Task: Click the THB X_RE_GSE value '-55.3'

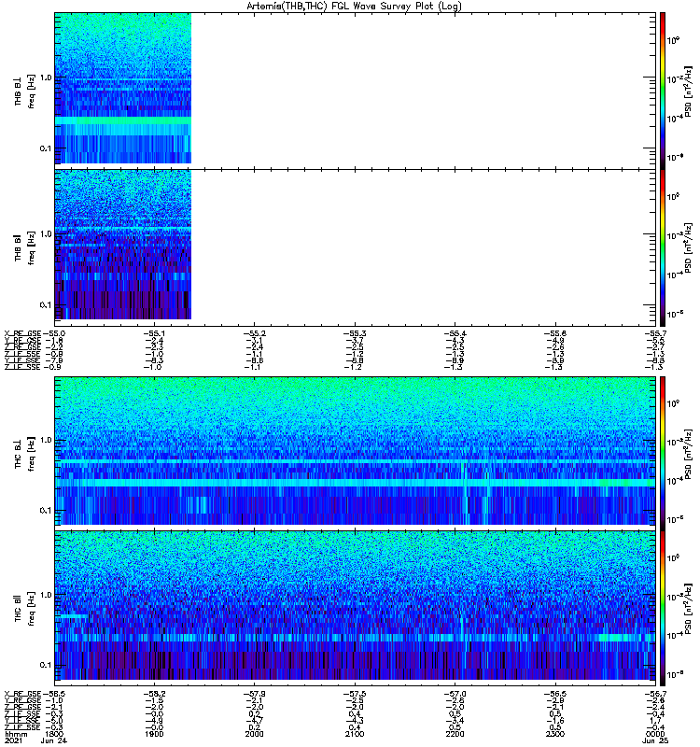Action: pyautogui.click(x=356, y=333)
